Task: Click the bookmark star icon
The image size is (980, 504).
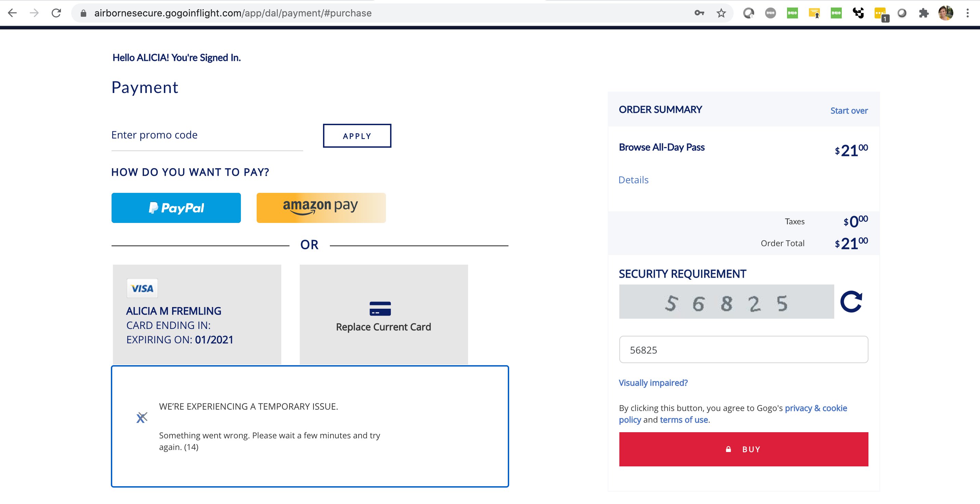Action: (x=721, y=13)
